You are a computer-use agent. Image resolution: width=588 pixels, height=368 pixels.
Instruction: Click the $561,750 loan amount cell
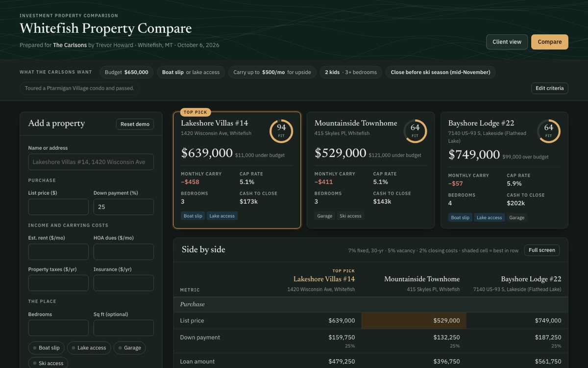click(x=548, y=362)
